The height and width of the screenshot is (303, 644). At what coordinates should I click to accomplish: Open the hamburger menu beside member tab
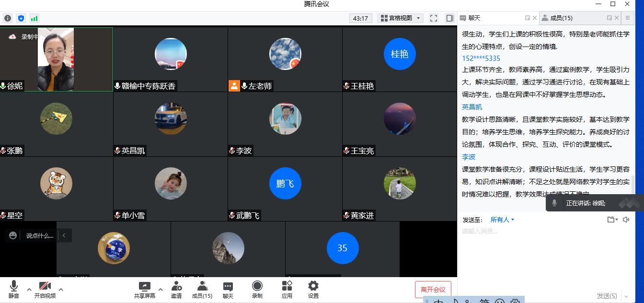(628, 18)
